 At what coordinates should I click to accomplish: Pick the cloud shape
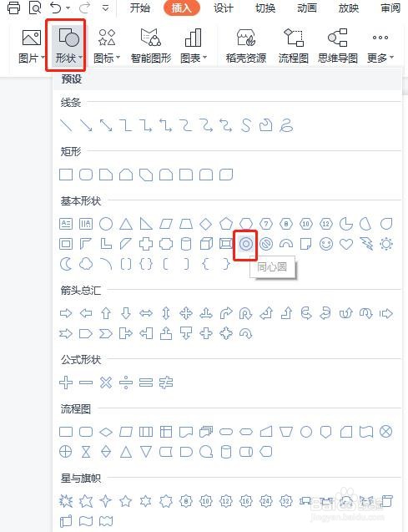pyautogui.click(x=86, y=264)
